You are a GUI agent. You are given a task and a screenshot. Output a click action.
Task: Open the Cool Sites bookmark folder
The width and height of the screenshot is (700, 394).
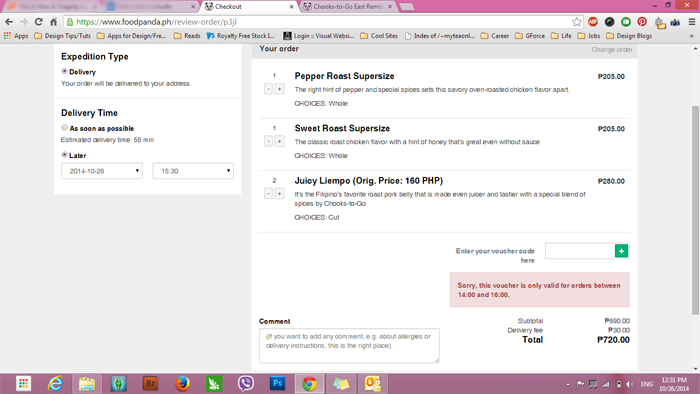(379, 36)
